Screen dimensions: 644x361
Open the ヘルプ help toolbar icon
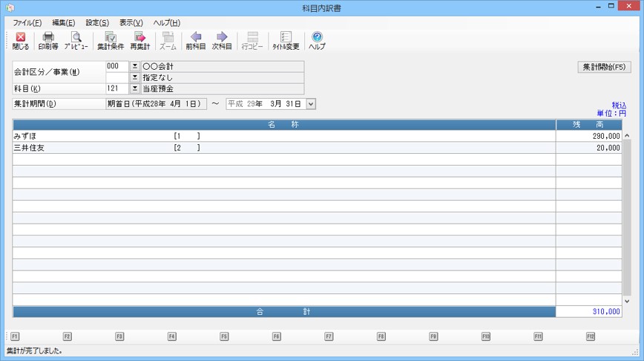(317, 41)
